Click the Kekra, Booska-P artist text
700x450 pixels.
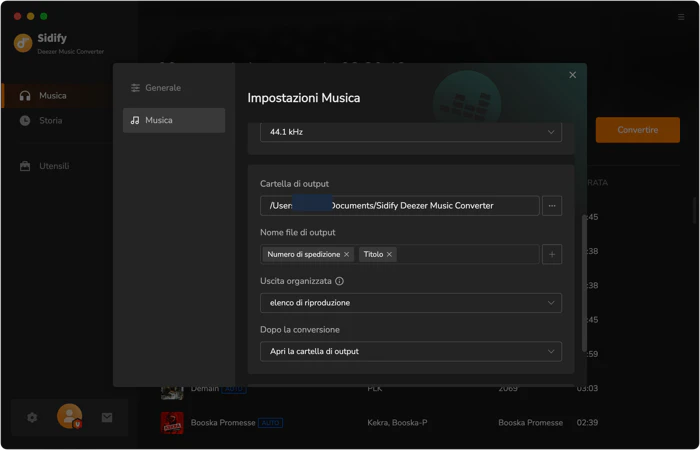[397, 423]
